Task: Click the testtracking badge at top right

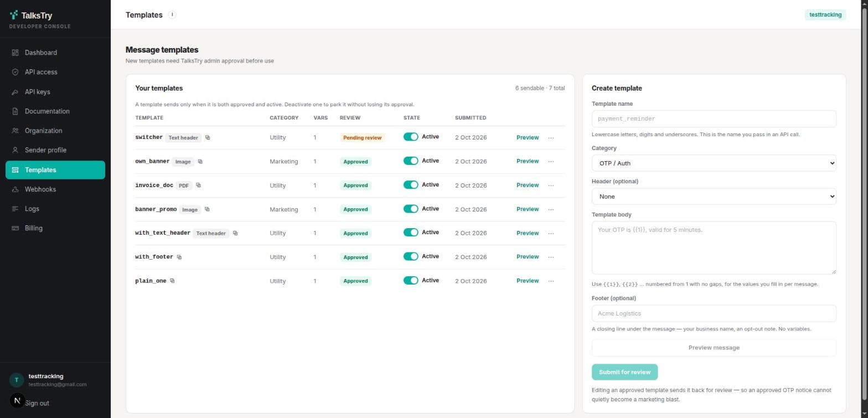Action: (x=825, y=15)
